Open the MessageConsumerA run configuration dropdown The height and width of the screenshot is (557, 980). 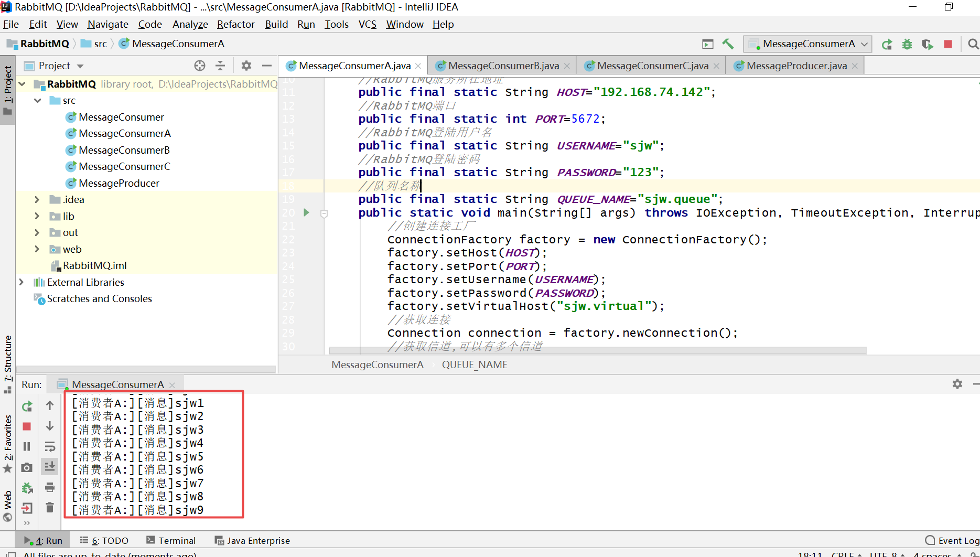coord(807,44)
